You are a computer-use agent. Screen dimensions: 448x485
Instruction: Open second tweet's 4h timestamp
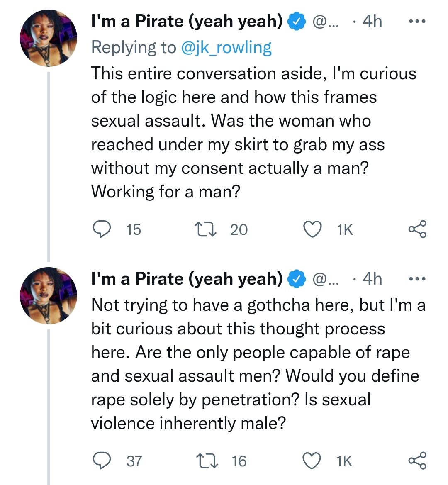click(372, 279)
